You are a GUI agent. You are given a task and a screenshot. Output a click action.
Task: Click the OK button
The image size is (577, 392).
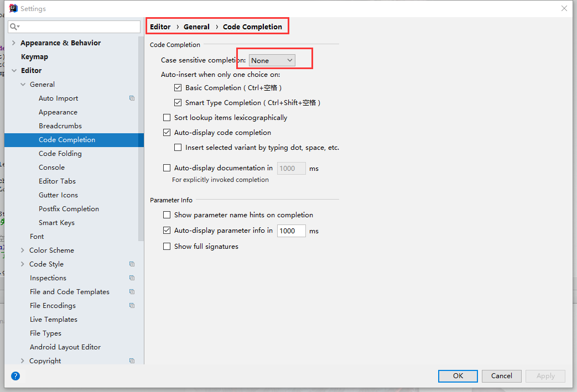[x=458, y=376]
